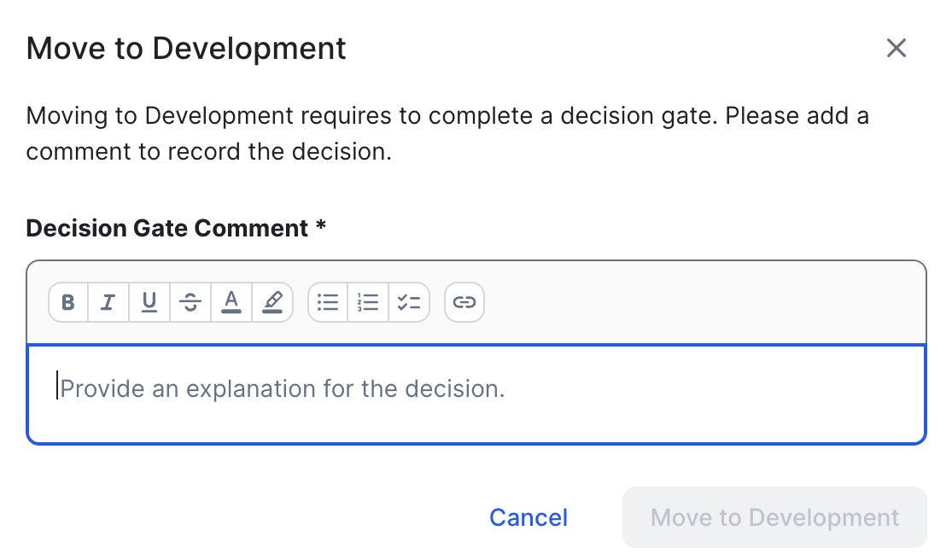Click 'comment to record the decision' text line
This screenshot has width=952, height=560.
[208, 153]
